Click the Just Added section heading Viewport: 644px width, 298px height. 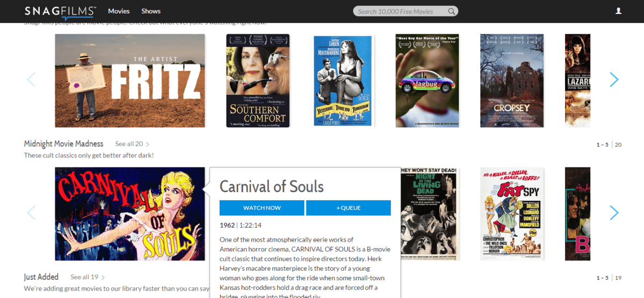coord(41,277)
